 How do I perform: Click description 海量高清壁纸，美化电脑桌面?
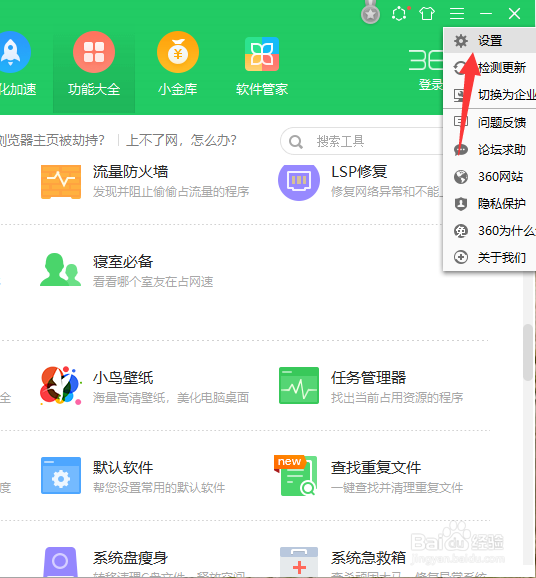point(171,398)
